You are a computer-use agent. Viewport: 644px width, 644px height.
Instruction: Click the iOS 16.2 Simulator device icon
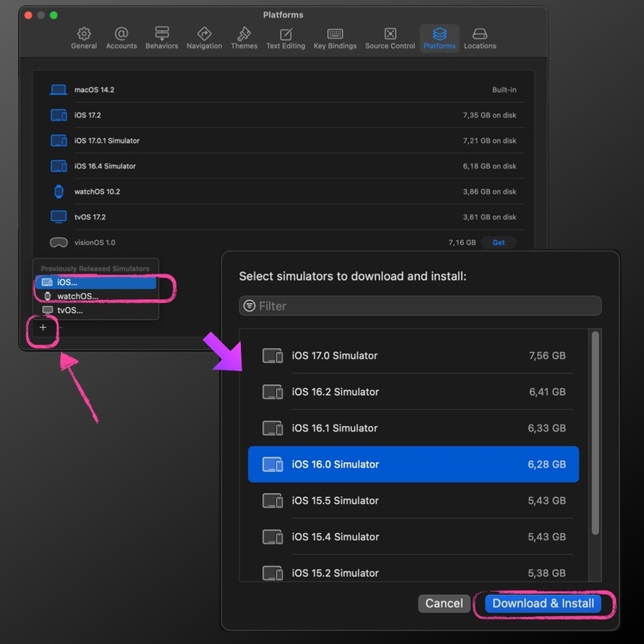272,392
